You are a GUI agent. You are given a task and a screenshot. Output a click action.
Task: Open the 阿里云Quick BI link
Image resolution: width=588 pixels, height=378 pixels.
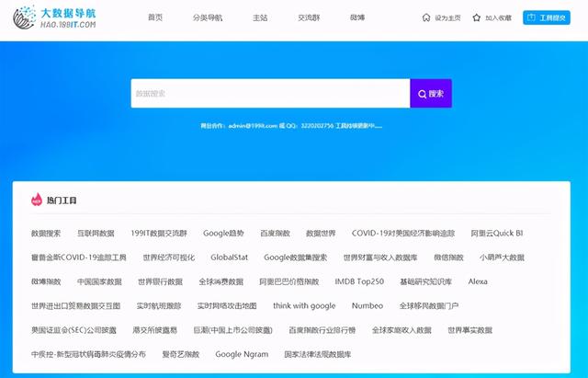(496, 233)
